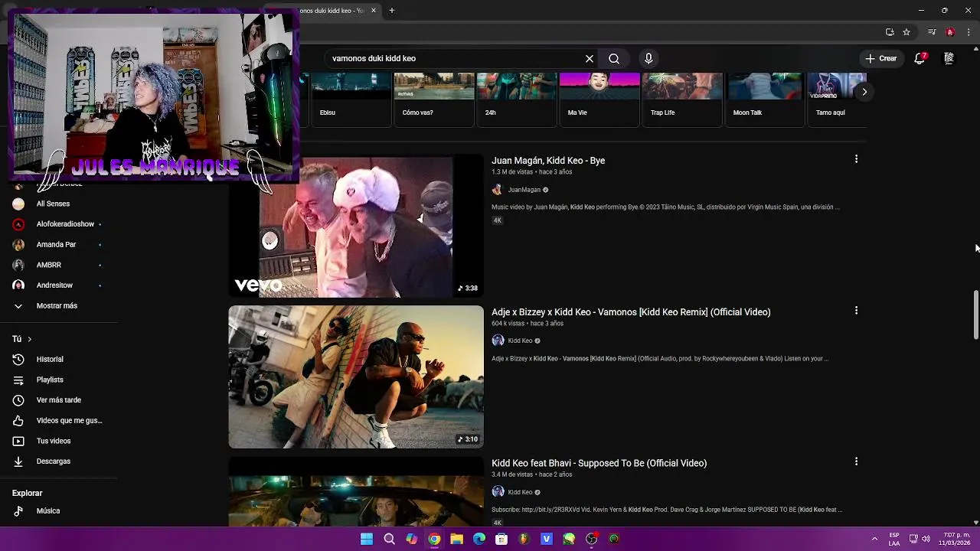The image size is (980, 551).
Task: Open Chrome three-dot menu
Action: coord(969,32)
